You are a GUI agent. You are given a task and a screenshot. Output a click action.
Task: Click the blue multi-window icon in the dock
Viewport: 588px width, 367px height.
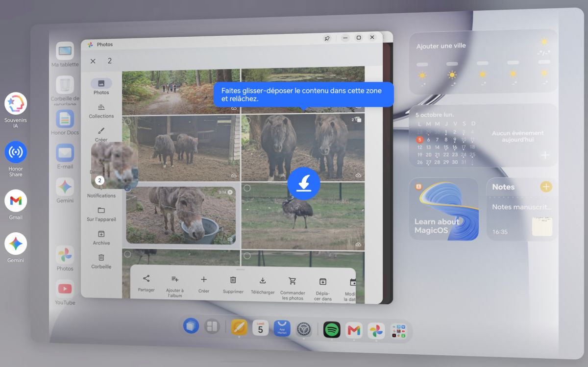coord(191,326)
